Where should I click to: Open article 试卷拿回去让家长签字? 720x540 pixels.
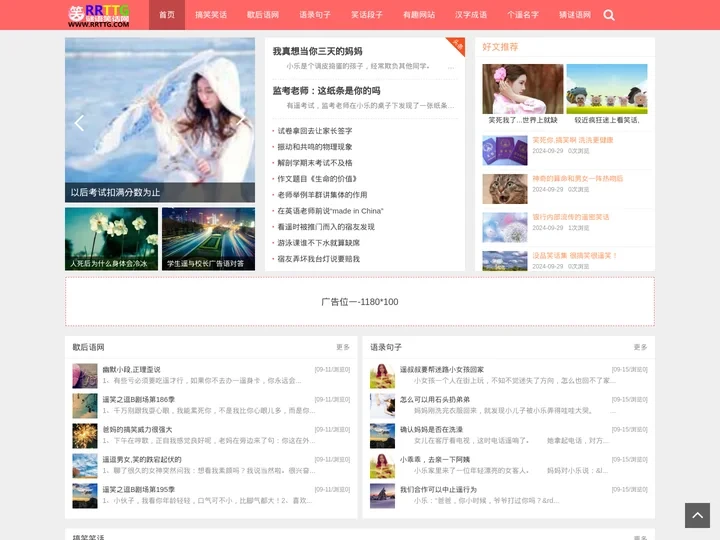pos(315,131)
